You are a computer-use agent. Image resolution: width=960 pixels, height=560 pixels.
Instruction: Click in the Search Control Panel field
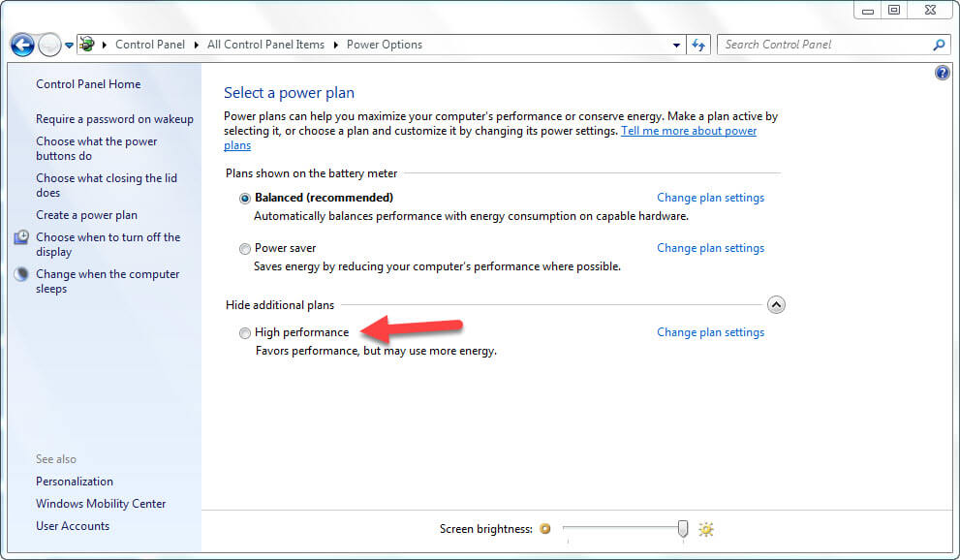click(x=823, y=45)
